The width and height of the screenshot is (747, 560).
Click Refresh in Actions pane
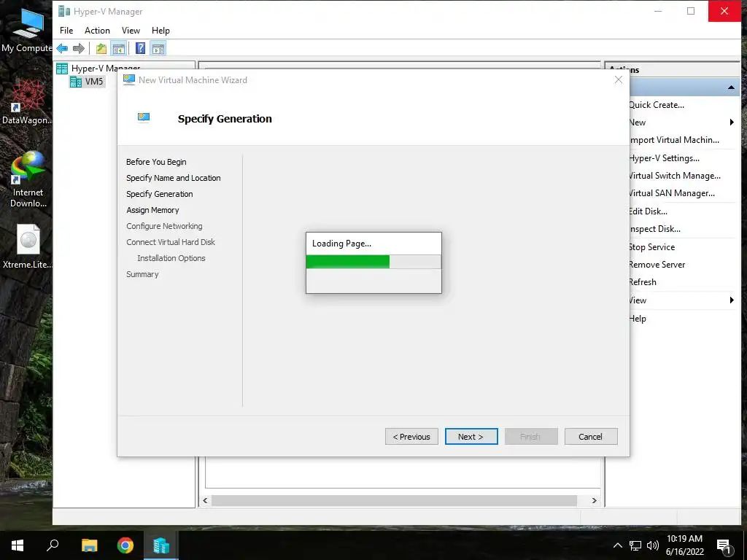pos(643,282)
